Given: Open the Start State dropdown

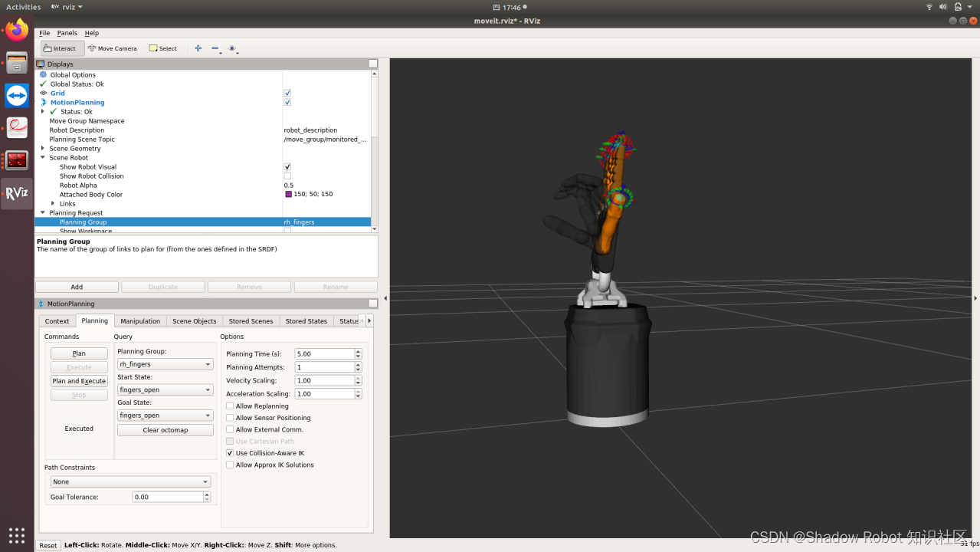Looking at the screenshot, I should tap(165, 389).
